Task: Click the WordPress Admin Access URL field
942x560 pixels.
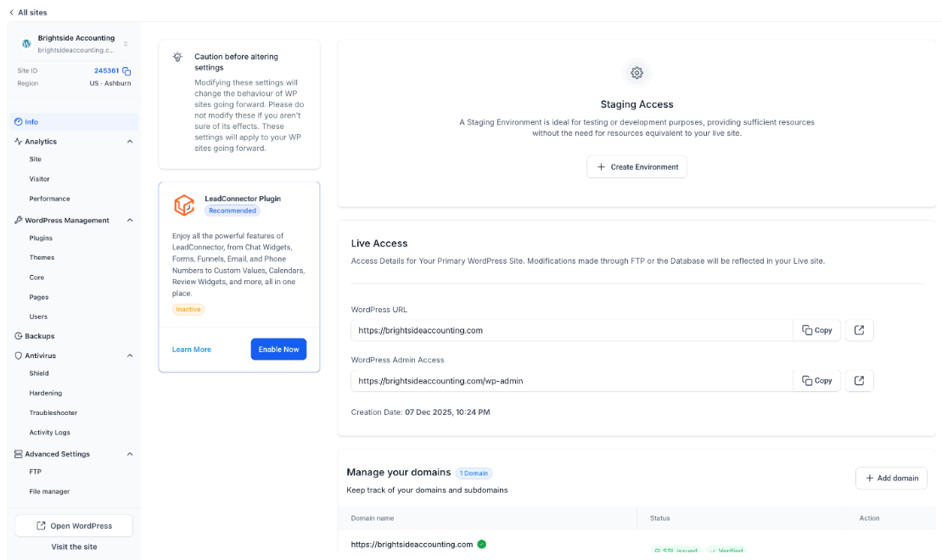Action: tap(572, 380)
